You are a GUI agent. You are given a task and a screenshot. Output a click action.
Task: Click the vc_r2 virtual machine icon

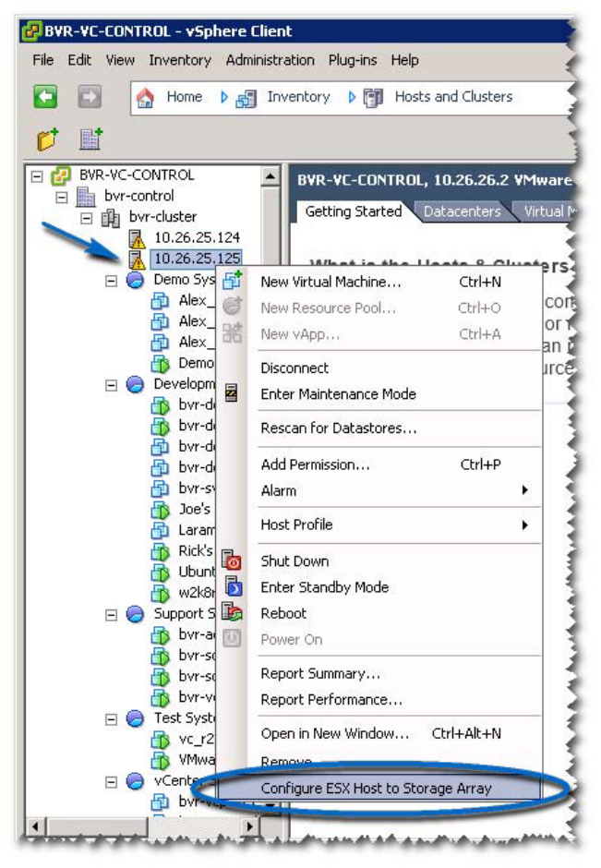coord(160,740)
